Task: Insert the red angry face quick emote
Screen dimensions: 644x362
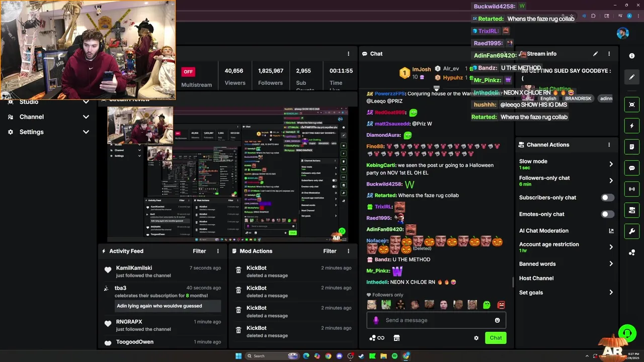Action: pyautogui.click(x=501, y=305)
